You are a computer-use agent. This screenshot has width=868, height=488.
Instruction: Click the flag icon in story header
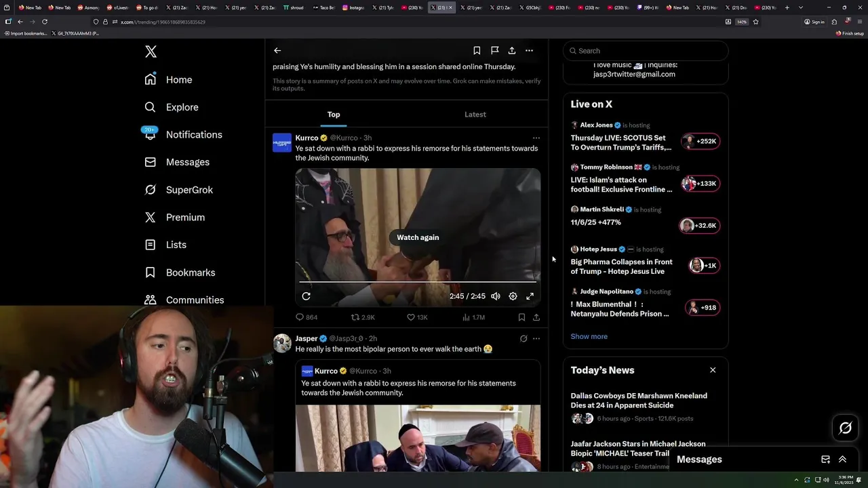pos(495,50)
